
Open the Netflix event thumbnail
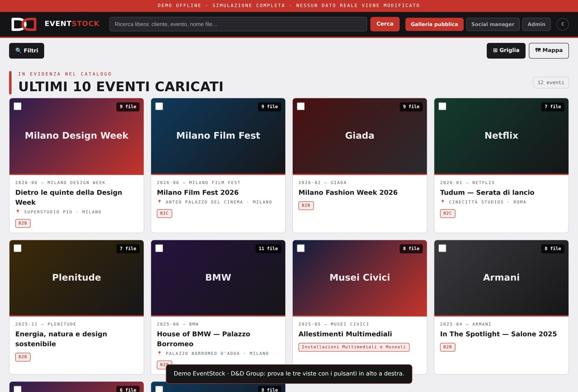(x=501, y=136)
